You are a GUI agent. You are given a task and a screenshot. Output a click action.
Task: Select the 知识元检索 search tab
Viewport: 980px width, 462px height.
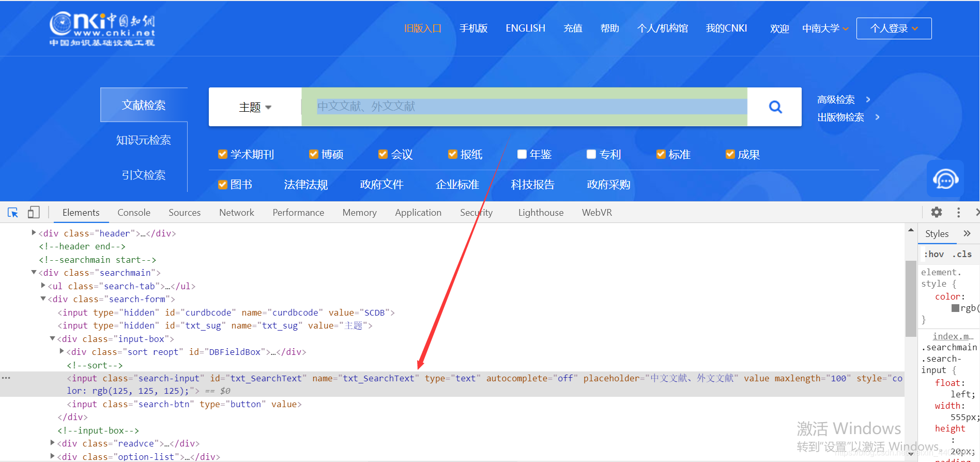(x=144, y=140)
